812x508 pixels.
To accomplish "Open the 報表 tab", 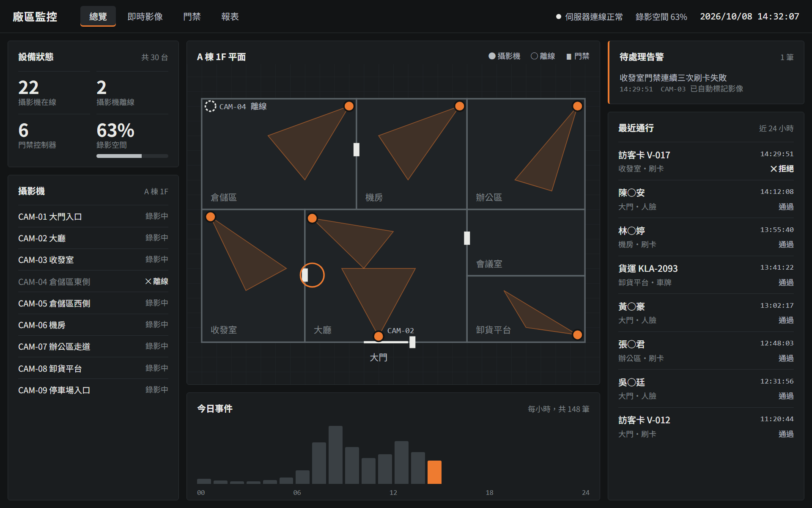I will 230,17.
